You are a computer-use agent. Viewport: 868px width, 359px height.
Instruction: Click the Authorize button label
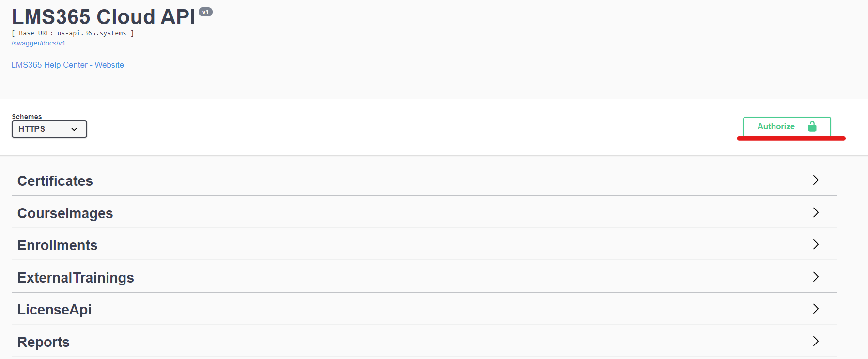[x=776, y=127]
